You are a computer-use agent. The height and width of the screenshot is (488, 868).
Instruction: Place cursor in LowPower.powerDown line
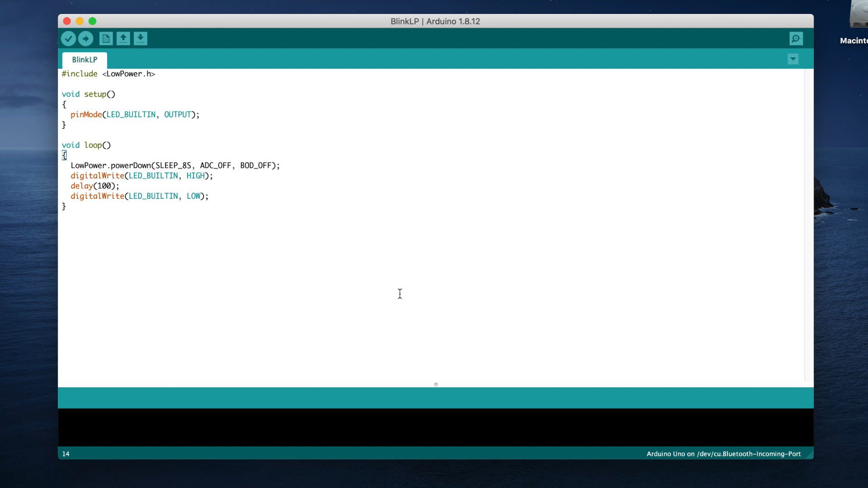[175, 166]
